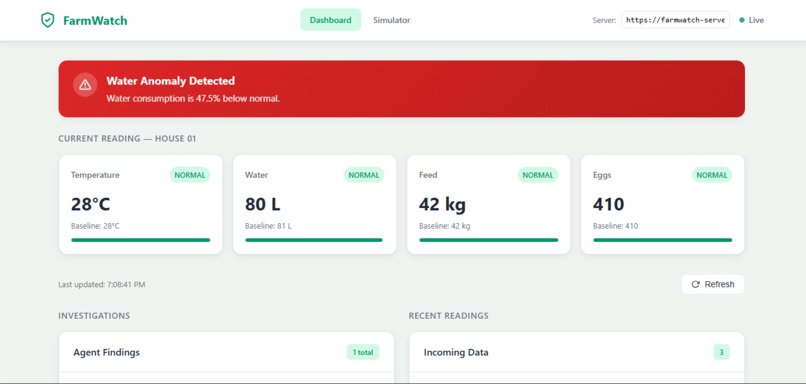806x384 pixels.
Task: Click the 410 eggs reading
Action: point(609,204)
